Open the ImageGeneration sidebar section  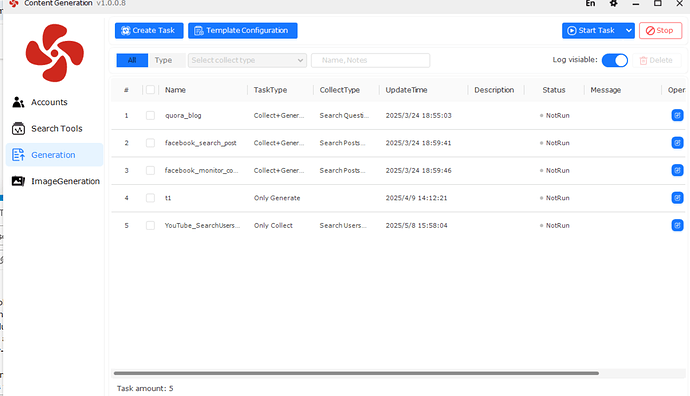coord(56,181)
